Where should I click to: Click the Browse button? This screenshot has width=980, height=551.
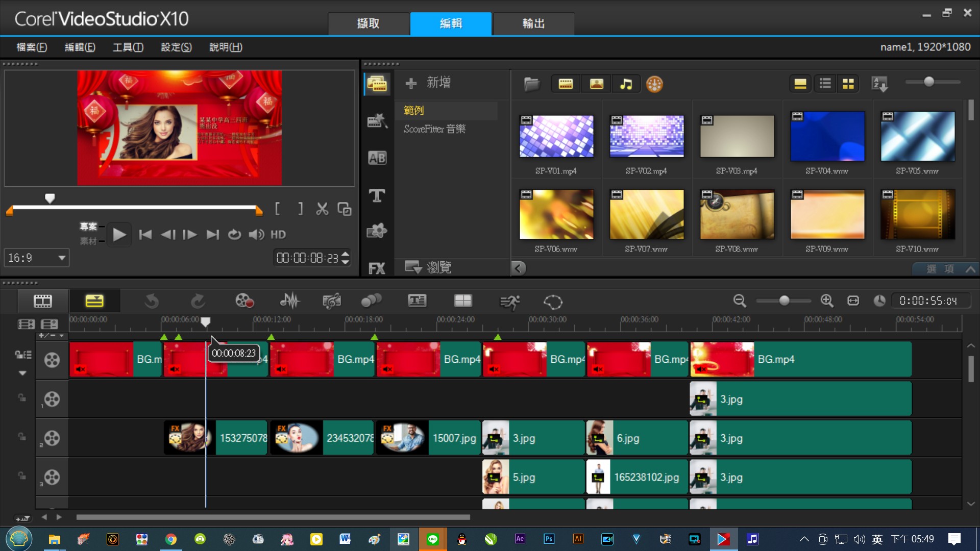pyautogui.click(x=428, y=267)
